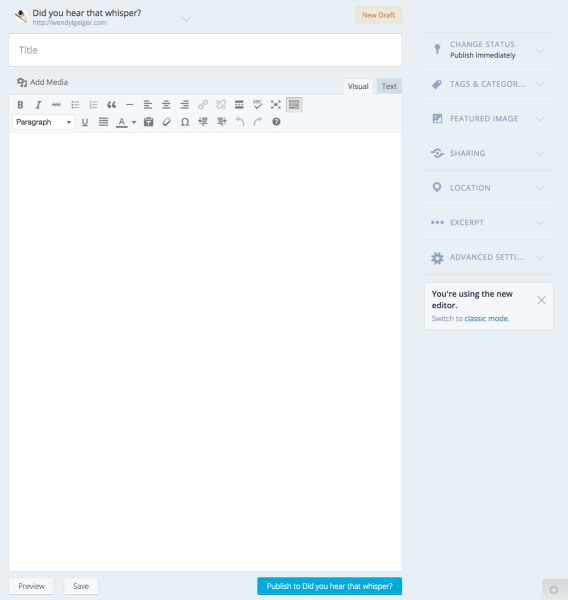Viewport: 568px width, 600px height.
Task: Click the plus icon in bottom corner
Action: (554, 590)
